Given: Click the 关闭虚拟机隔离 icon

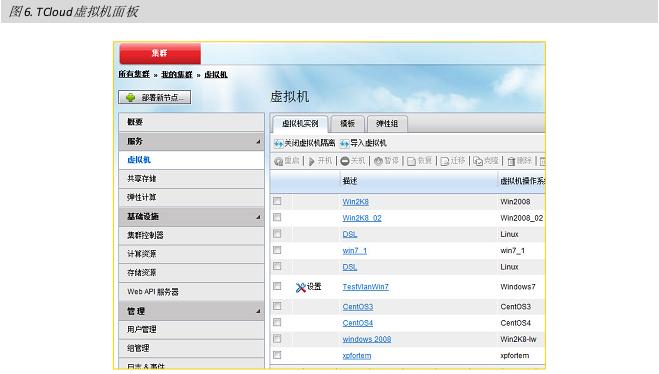Looking at the screenshot, I should click(x=279, y=144).
